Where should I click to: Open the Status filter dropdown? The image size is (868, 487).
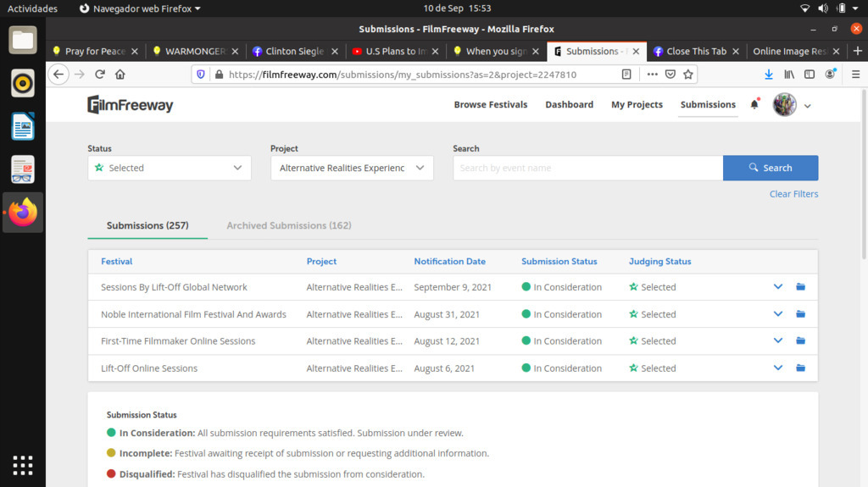[170, 168]
